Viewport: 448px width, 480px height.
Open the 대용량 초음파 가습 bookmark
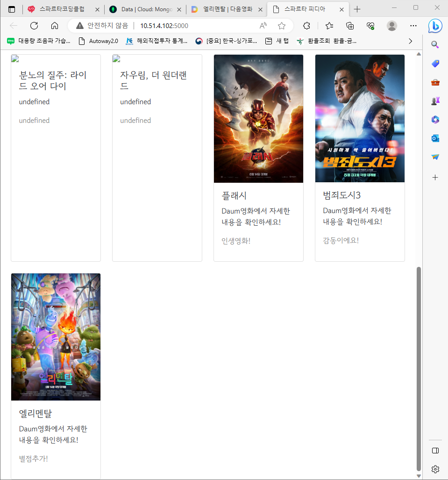[39, 41]
